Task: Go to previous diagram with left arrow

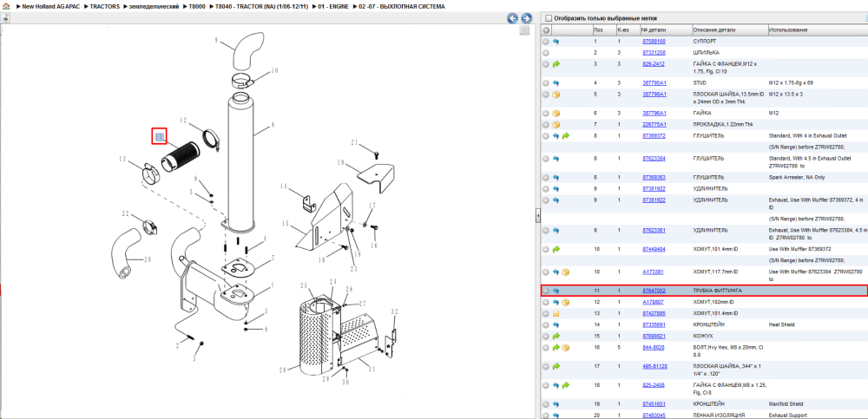Action: [x=513, y=18]
